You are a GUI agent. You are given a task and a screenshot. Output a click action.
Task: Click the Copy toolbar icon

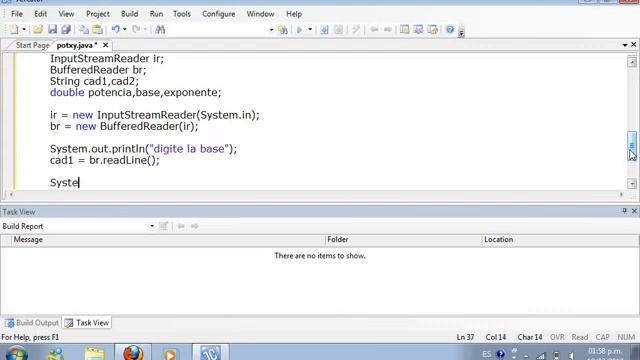pos(84,29)
